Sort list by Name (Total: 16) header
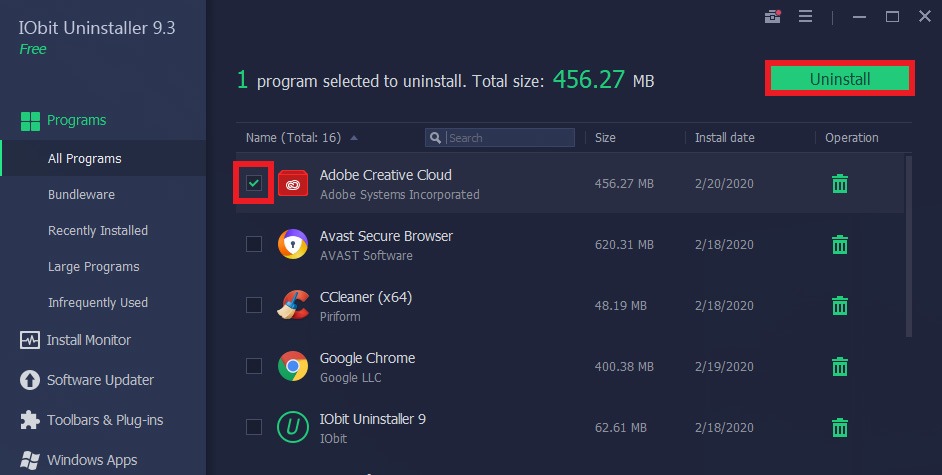 click(x=293, y=138)
